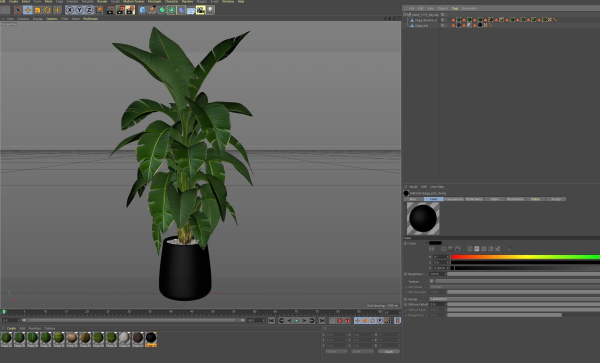Click Render to Picture Viewer icon
Viewport: 600px width, 363px height.
pyautogui.click(x=120, y=10)
